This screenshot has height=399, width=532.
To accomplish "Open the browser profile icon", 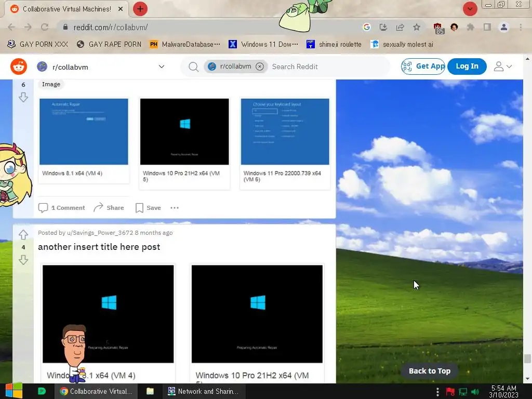I will pyautogui.click(x=504, y=27).
